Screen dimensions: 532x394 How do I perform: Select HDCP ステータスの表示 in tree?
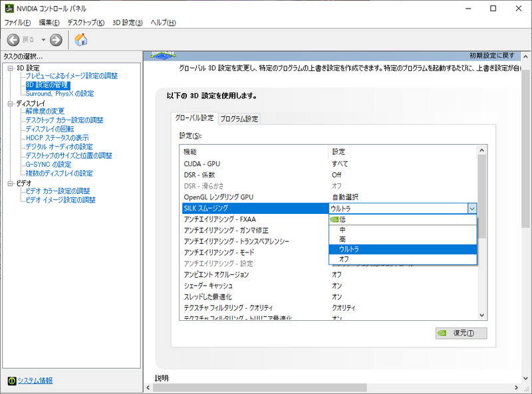click(57, 138)
